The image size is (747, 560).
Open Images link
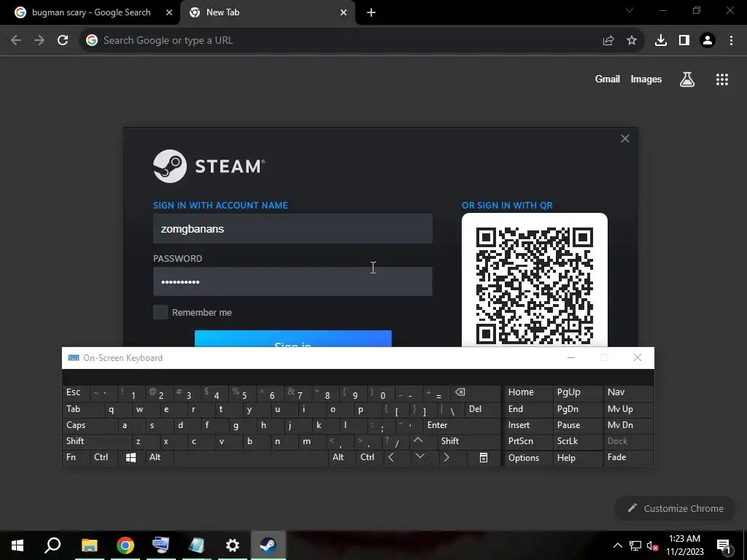click(646, 79)
